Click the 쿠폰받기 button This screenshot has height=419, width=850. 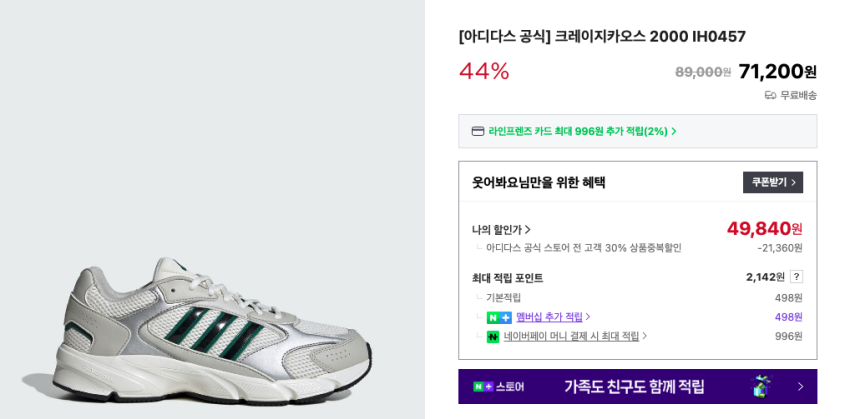pyautogui.click(x=772, y=182)
